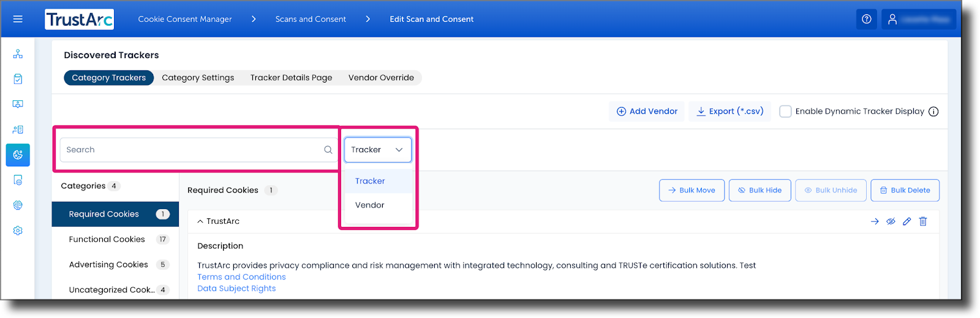Click the search magnifier icon
Screen dimensions: 980x318
click(x=328, y=150)
